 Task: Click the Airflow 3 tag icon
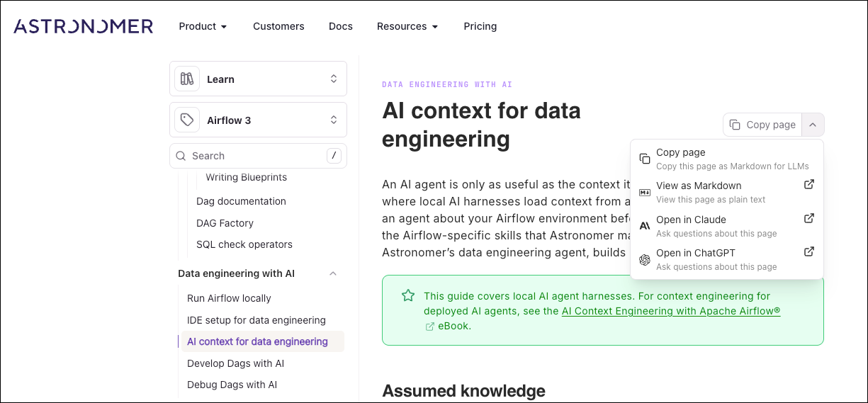187,120
